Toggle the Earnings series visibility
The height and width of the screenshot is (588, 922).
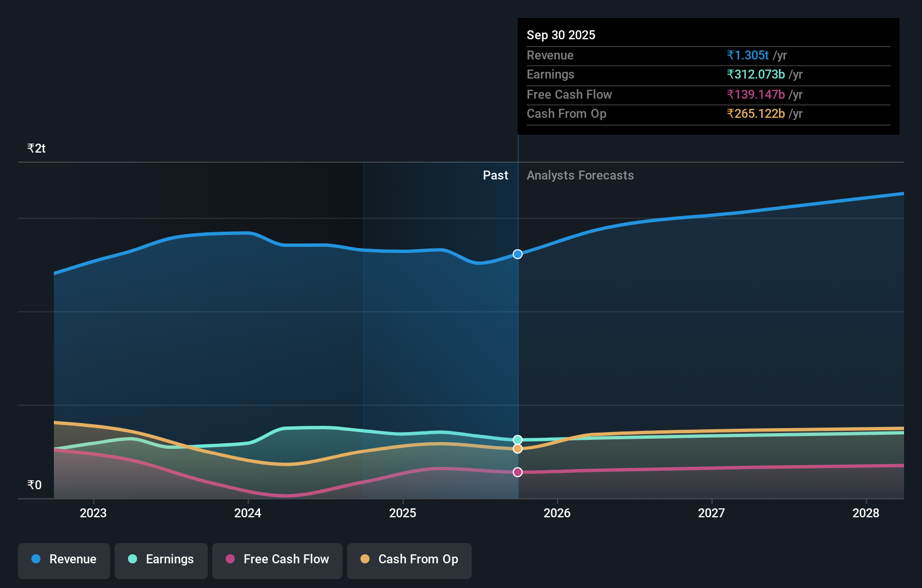coord(161,559)
